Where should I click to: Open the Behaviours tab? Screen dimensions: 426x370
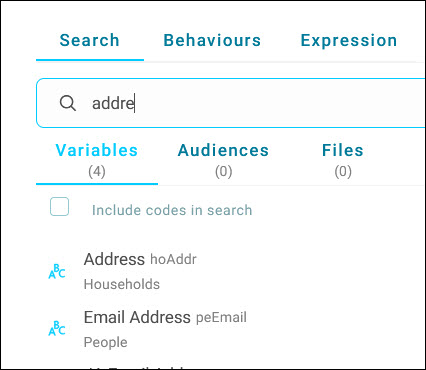(x=212, y=40)
